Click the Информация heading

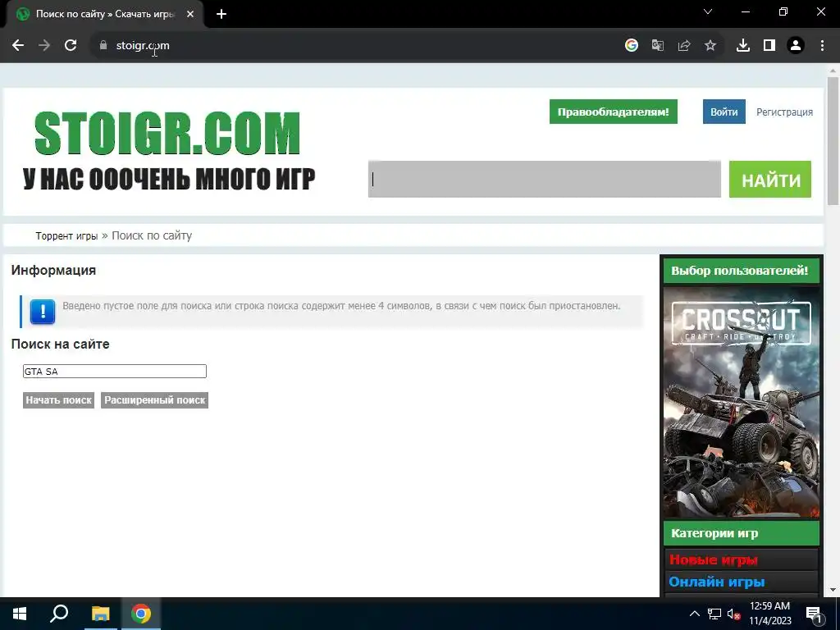pyautogui.click(x=53, y=270)
